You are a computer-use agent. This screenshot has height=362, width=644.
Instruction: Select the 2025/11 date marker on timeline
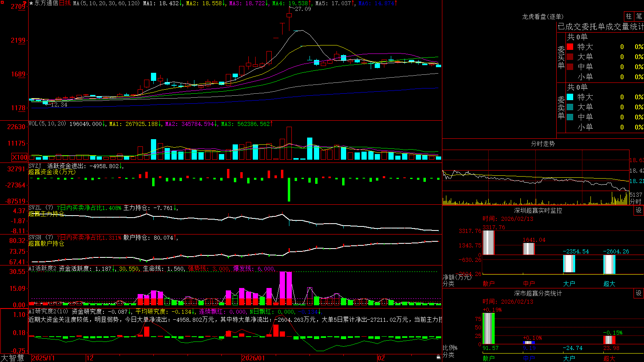tap(43, 358)
